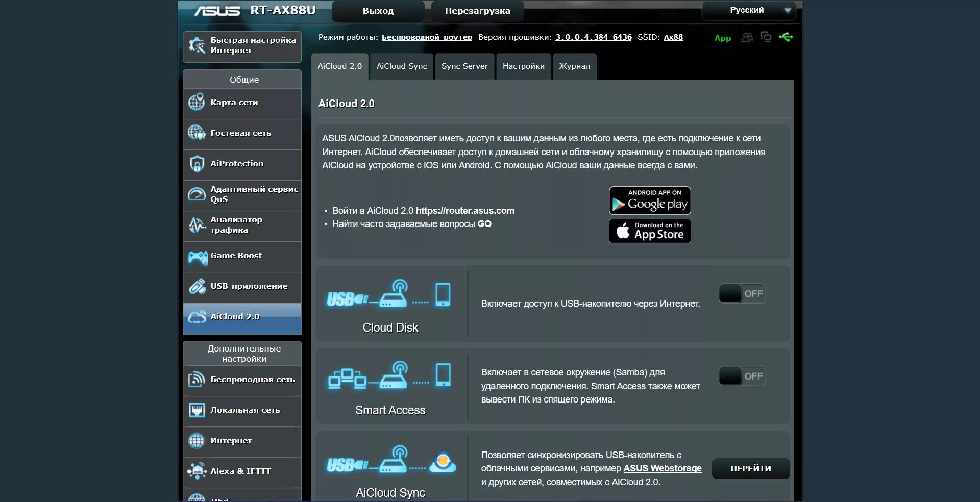Select the AiProtection shield icon

pyautogui.click(x=197, y=164)
